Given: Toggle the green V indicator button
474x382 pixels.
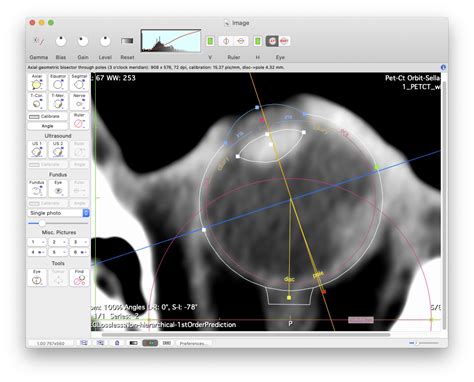Looking at the screenshot, I should 210,41.
